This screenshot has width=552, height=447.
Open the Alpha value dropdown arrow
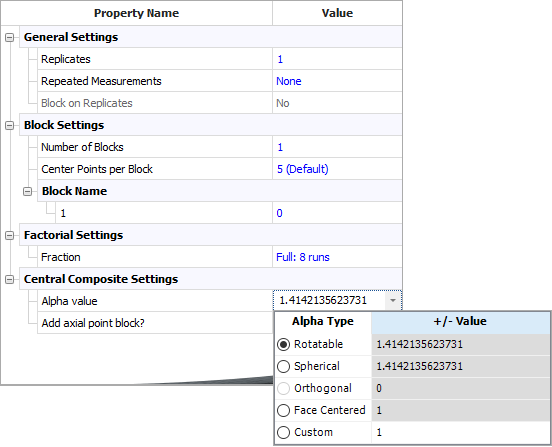[393, 301]
